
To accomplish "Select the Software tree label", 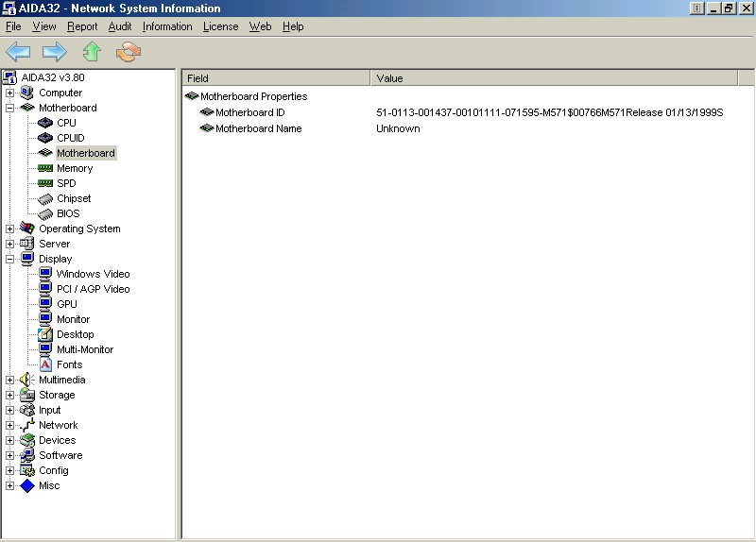I will point(60,455).
